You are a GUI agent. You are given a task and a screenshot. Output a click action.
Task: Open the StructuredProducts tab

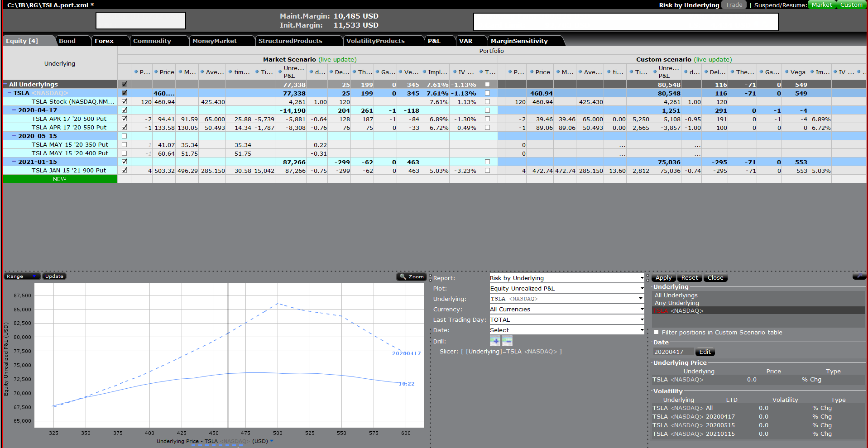tap(298, 41)
